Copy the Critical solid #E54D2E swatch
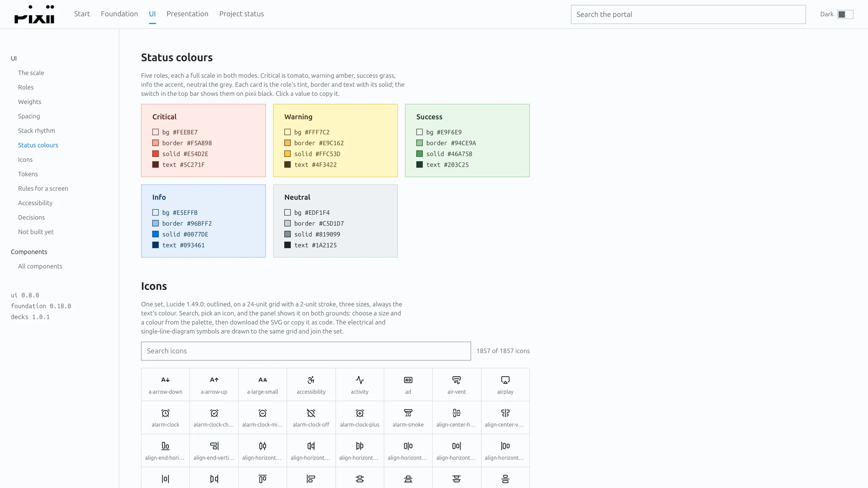 [156, 154]
